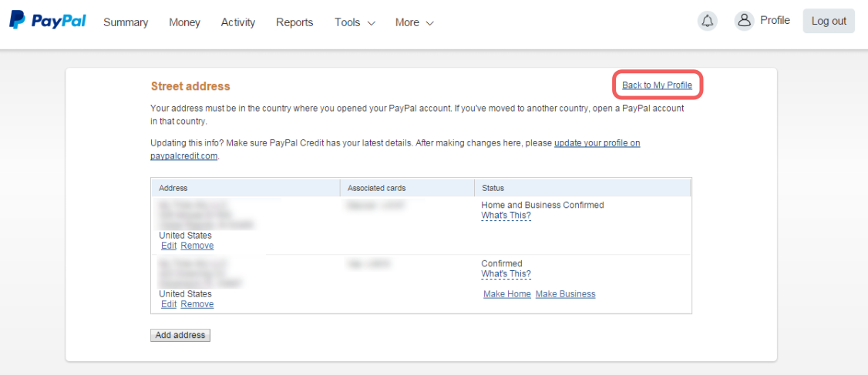Open the update your profile on paypalcredit.com link
Screen dimensions: 868x375
[x=597, y=143]
